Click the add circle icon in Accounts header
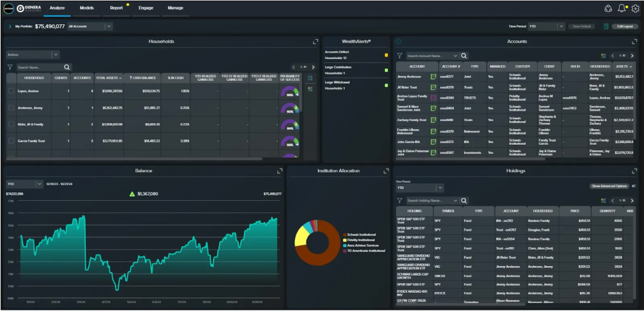This screenshot has height=311, width=644. [398, 41]
